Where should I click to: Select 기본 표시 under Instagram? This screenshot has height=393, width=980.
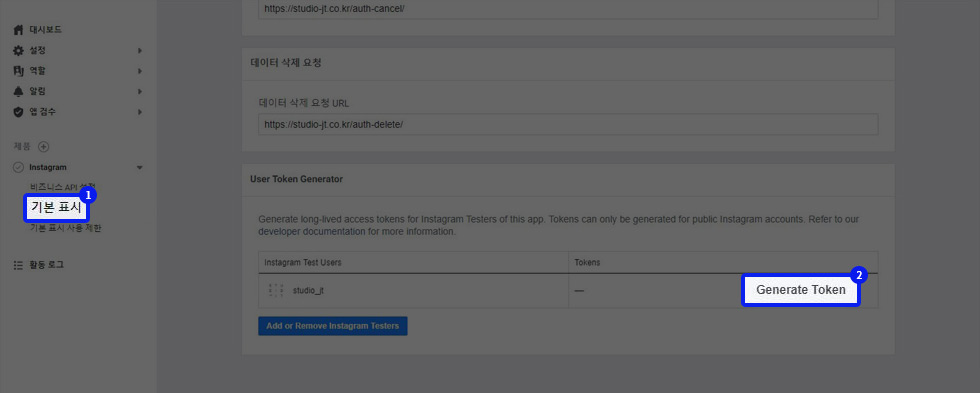(56, 208)
